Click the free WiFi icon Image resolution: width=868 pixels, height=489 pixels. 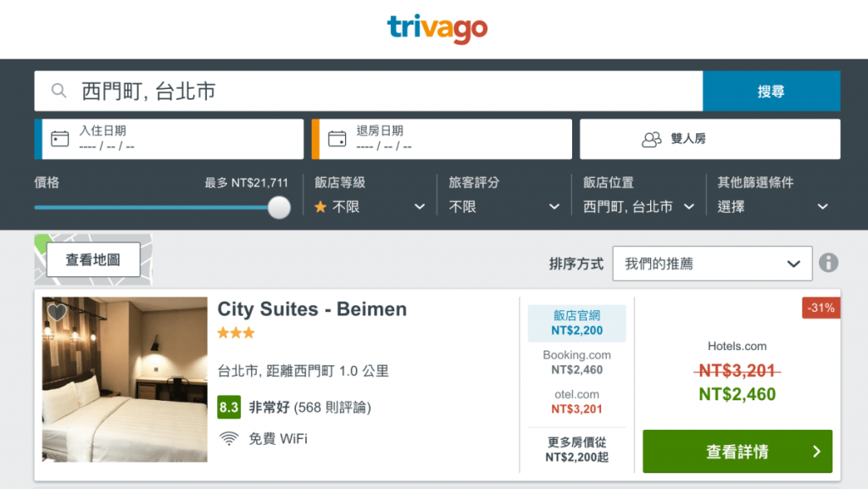pyautogui.click(x=228, y=438)
